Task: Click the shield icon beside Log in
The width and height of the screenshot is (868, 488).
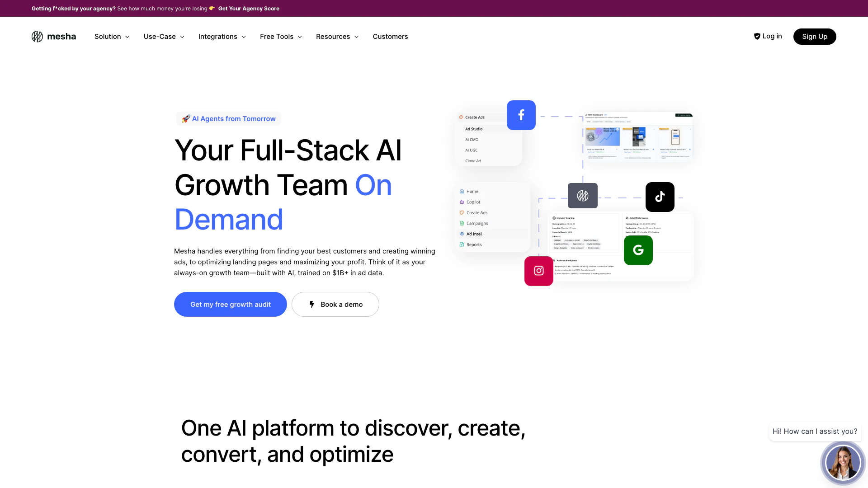Action: point(757,37)
